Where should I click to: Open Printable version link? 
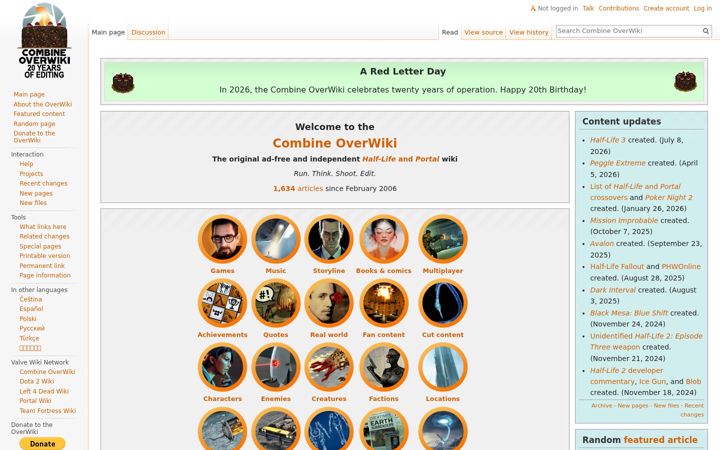[x=45, y=256]
